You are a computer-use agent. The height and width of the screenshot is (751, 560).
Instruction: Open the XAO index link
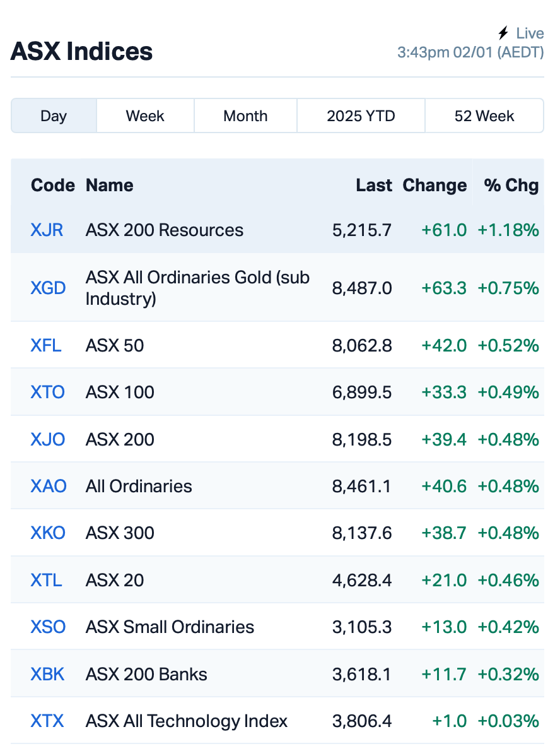[49, 486]
